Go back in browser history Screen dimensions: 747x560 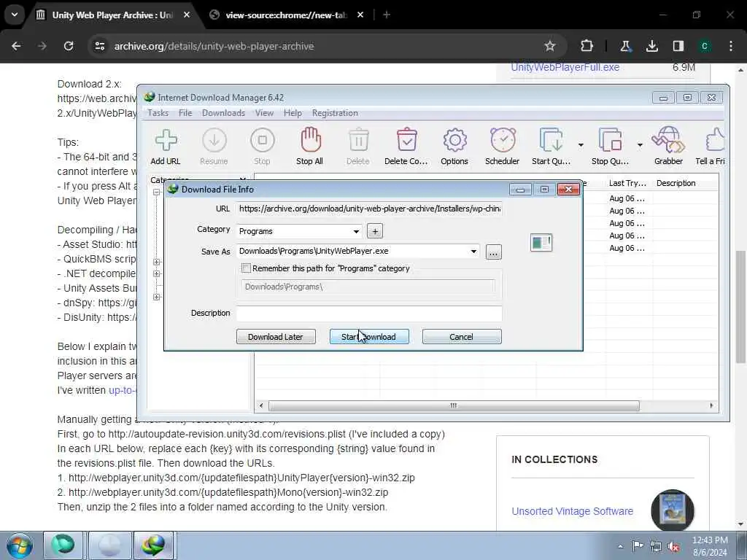click(x=16, y=46)
